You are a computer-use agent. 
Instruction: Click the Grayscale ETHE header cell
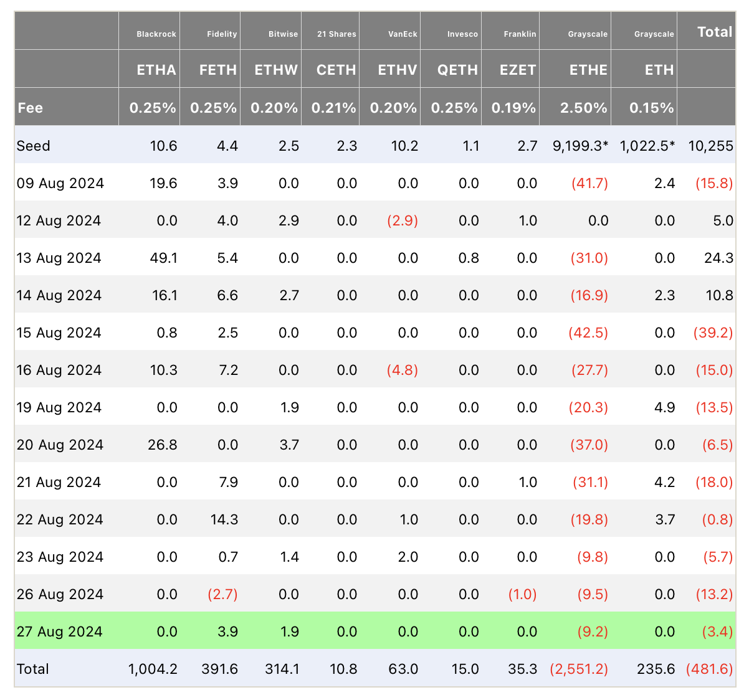[x=588, y=70]
